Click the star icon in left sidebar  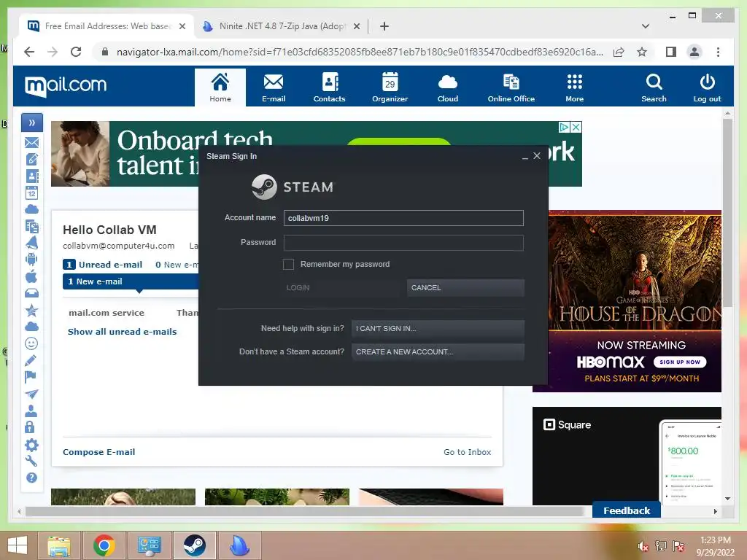click(x=32, y=311)
